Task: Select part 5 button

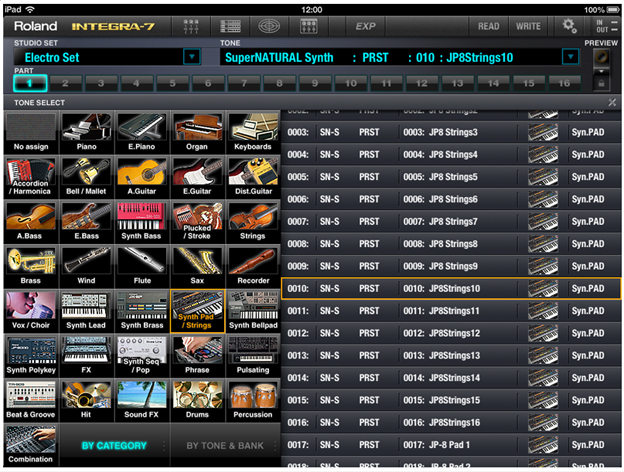Action: tap(172, 83)
